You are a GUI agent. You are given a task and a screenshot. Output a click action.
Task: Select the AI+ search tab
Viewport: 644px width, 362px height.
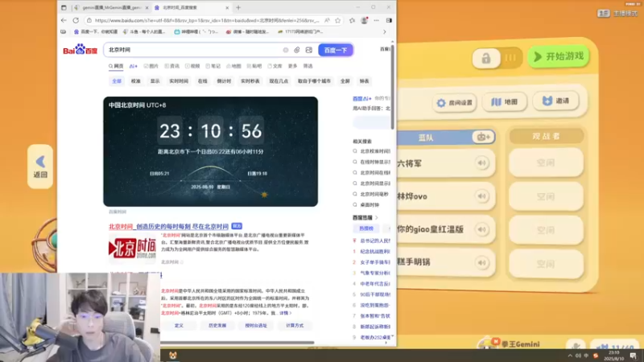134,66
